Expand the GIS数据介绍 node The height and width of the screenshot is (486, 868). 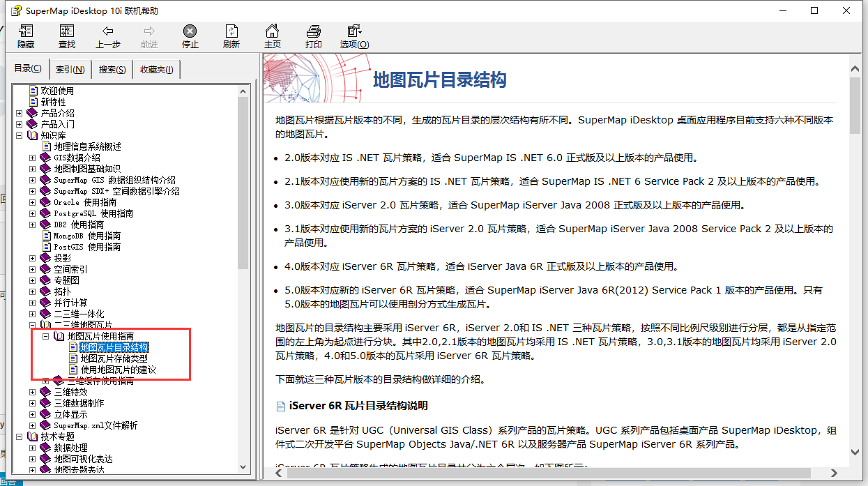point(33,158)
